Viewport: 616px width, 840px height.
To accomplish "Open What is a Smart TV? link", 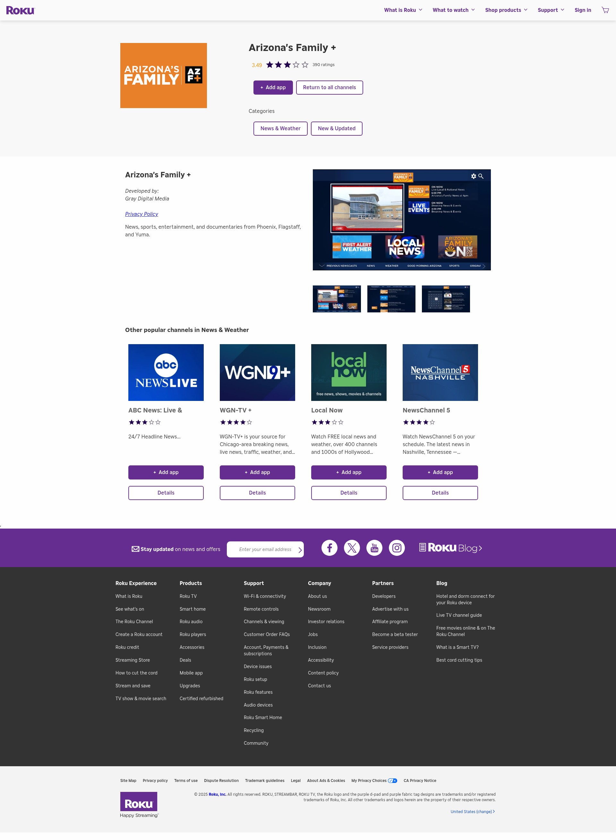I will point(457,647).
